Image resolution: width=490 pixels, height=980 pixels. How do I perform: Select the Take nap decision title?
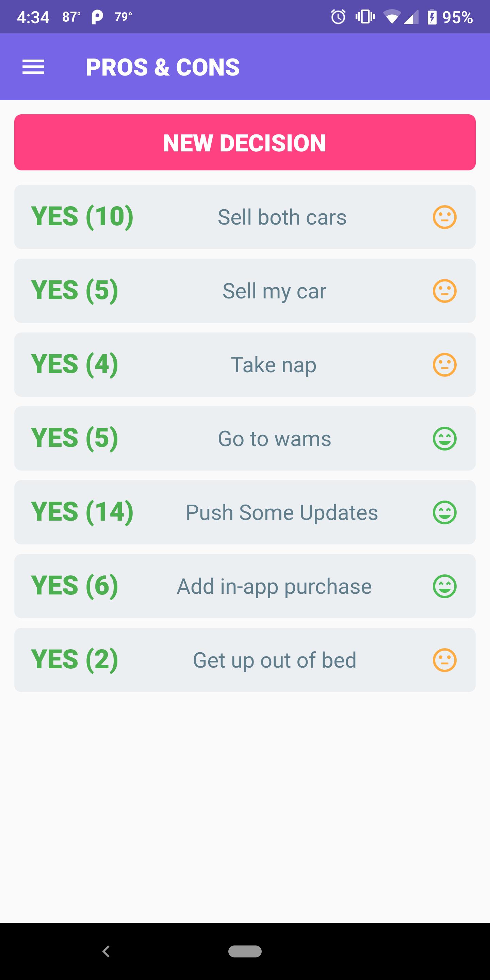coord(274,365)
